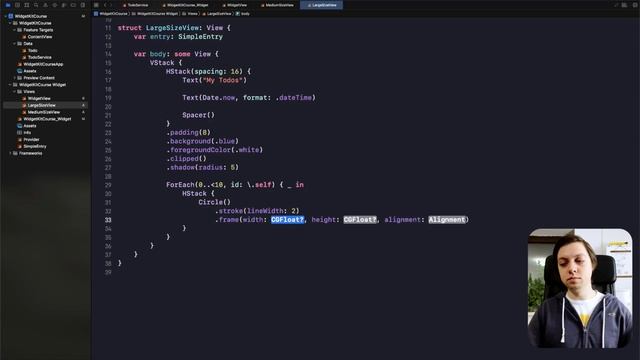Image resolution: width=640 pixels, height=360 pixels.
Task: Click the folder icon beside Frameworks
Action: (x=15, y=153)
